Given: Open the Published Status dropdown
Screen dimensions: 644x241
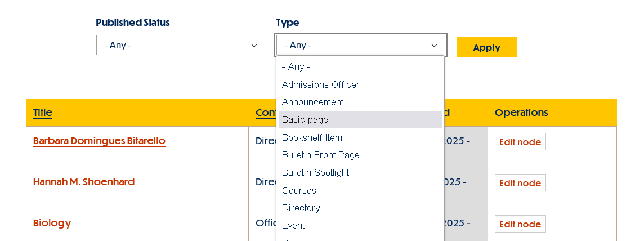Looking at the screenshot, I should pyautogui.click(x=180, y=45).
